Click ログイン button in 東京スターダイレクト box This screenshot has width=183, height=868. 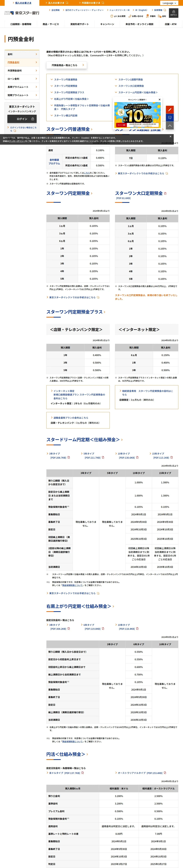[x=22, y=119]
